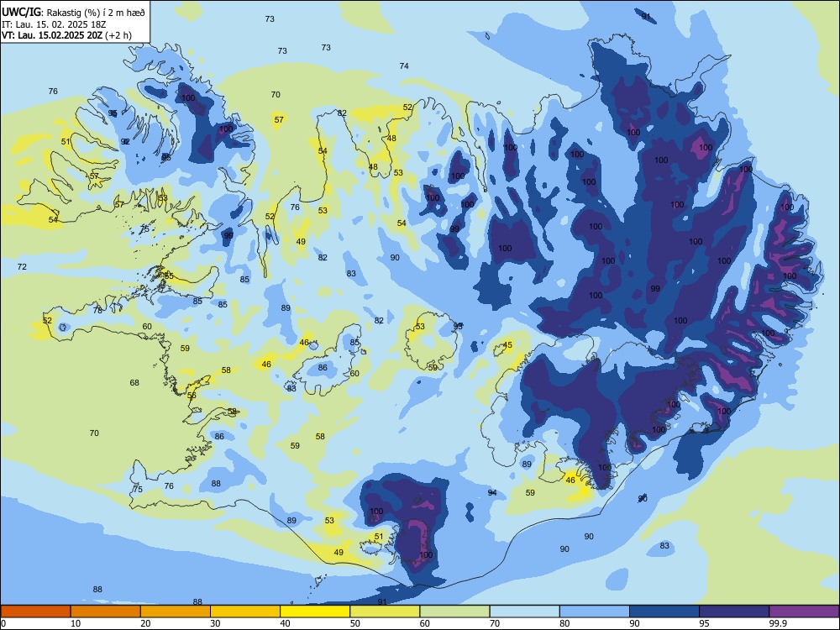
Task: Click the '40' legend tick label
Action: click(286, 623)
